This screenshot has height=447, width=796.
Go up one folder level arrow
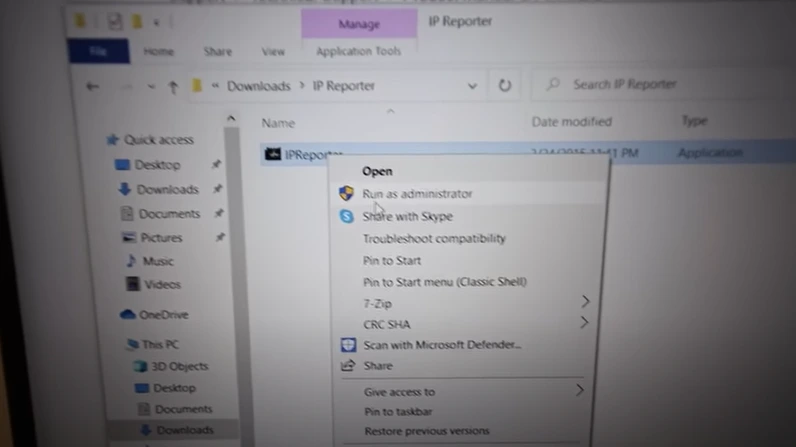pos(173,87)
